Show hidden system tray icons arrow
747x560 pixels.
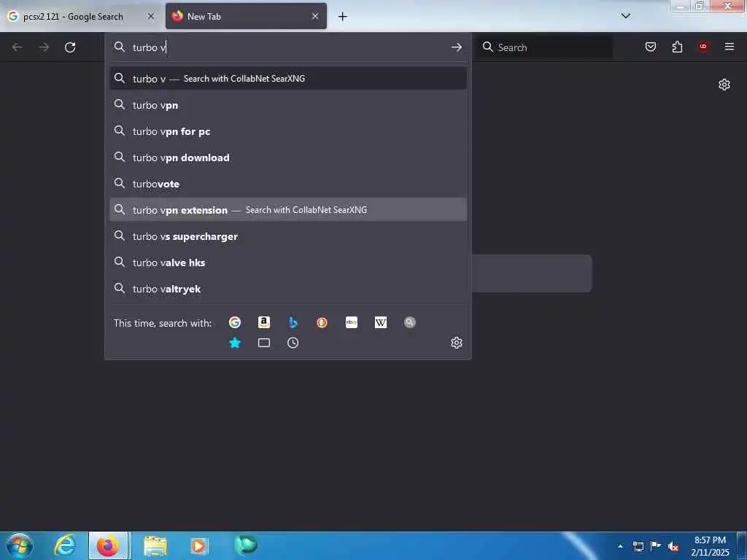point(620,546)
